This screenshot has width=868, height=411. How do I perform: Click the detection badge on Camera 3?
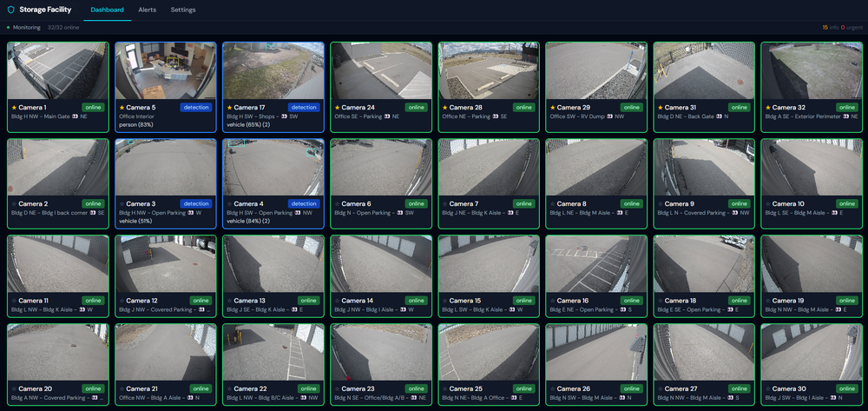196,204
